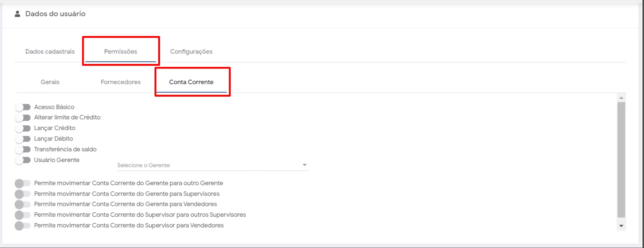Open the Selecione o Gerente dropdown

[208, 165]
